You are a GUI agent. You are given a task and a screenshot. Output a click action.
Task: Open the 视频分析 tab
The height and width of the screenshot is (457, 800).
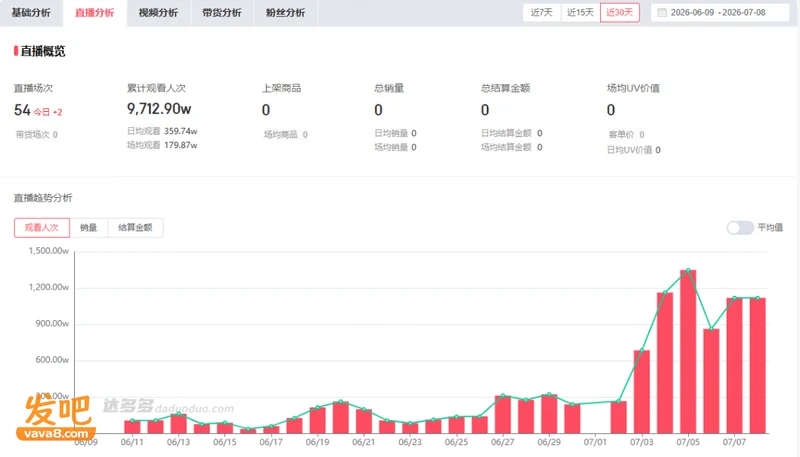click(158, 13)
